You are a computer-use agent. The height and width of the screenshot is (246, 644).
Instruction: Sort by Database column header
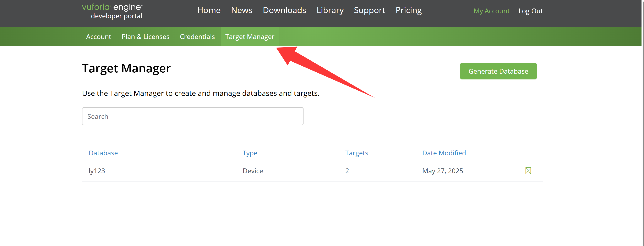[103, 153]
